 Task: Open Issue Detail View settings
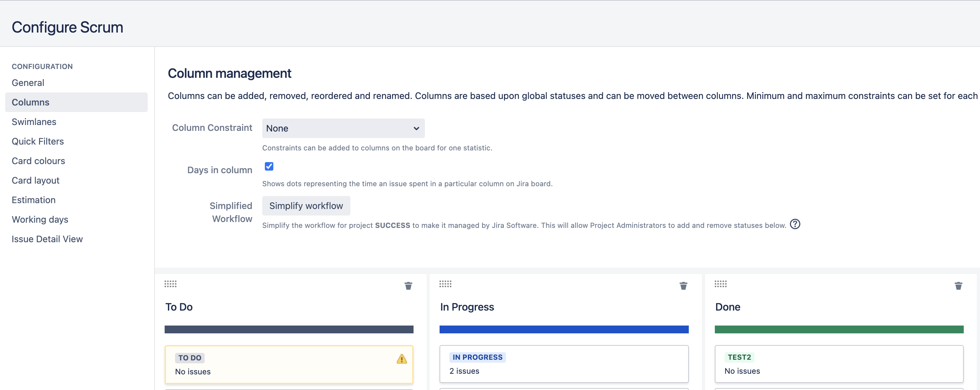[x=47, y=239]
